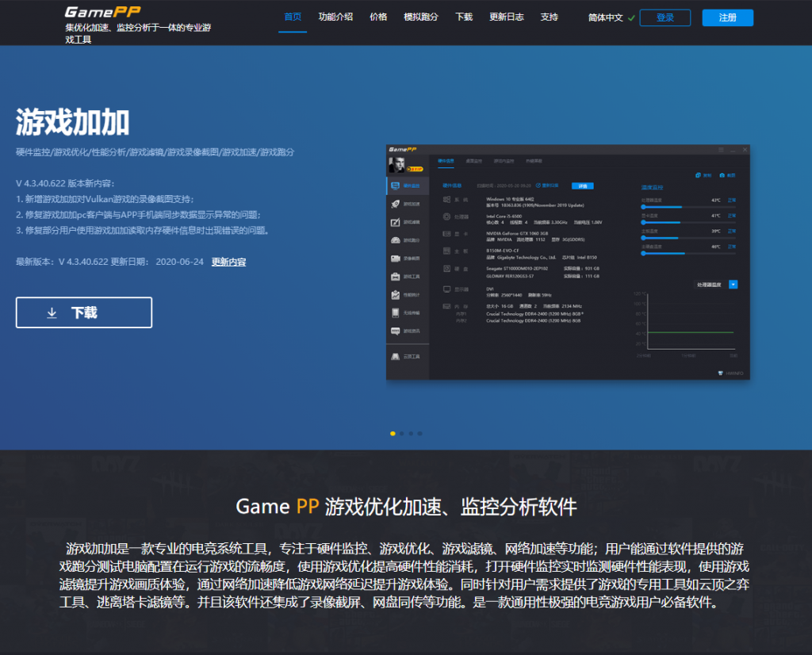
Task: Click the HWiNFO icon in preview footer
Action: [x=720, y=373]
